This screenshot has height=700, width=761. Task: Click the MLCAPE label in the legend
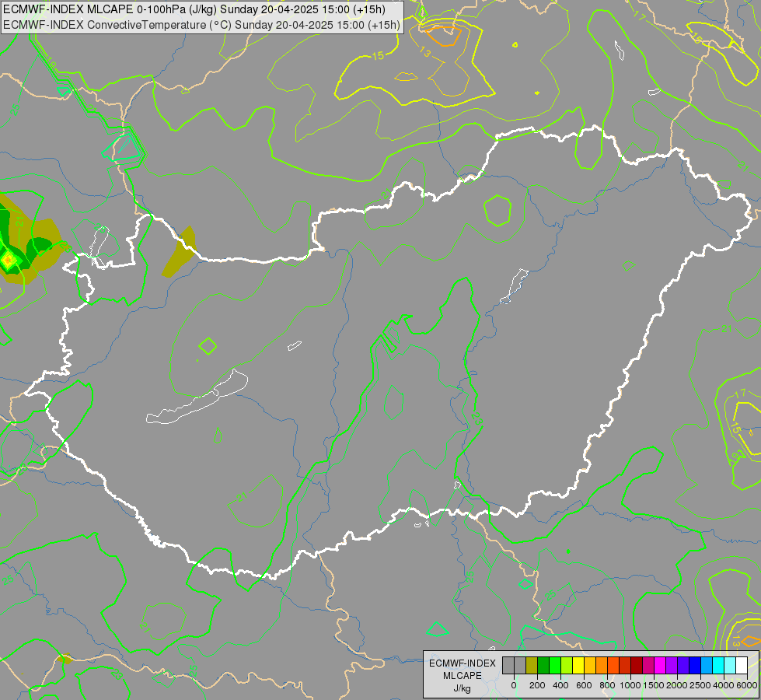point(463,676)
